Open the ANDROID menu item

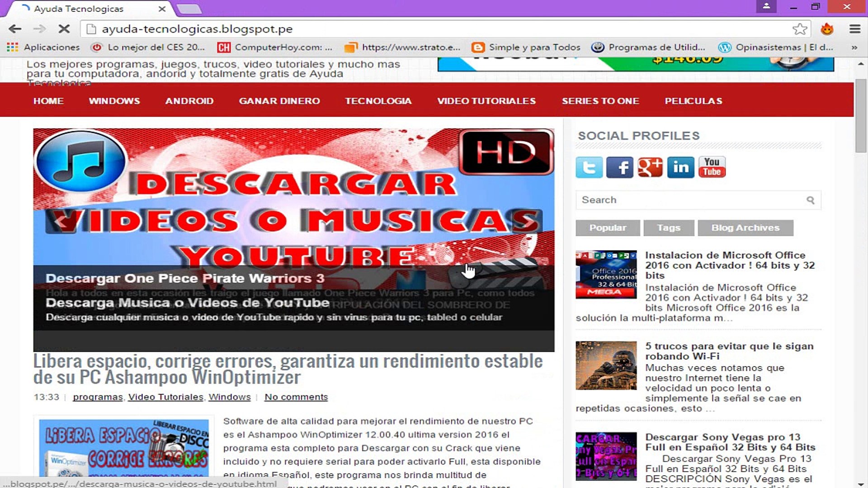tap(189, 101)
